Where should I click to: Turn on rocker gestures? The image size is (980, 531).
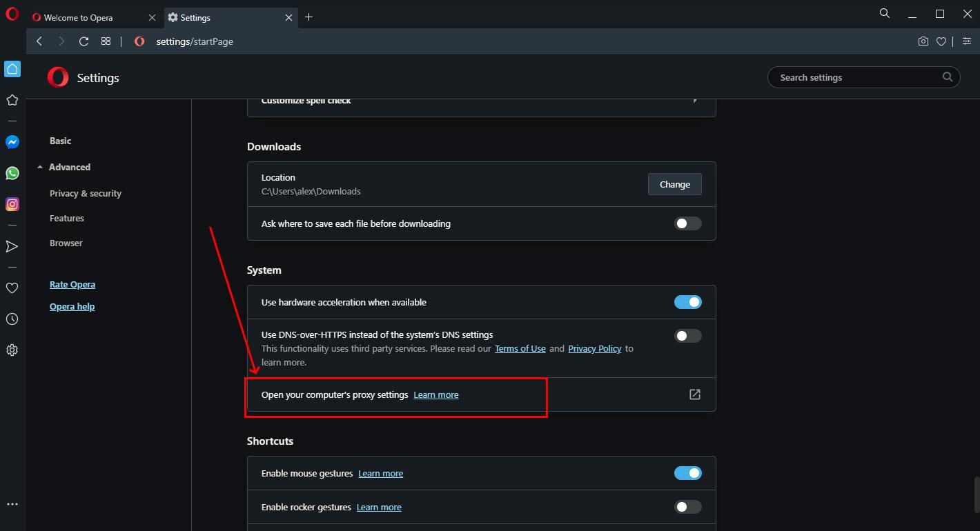[x=687, y=507]
